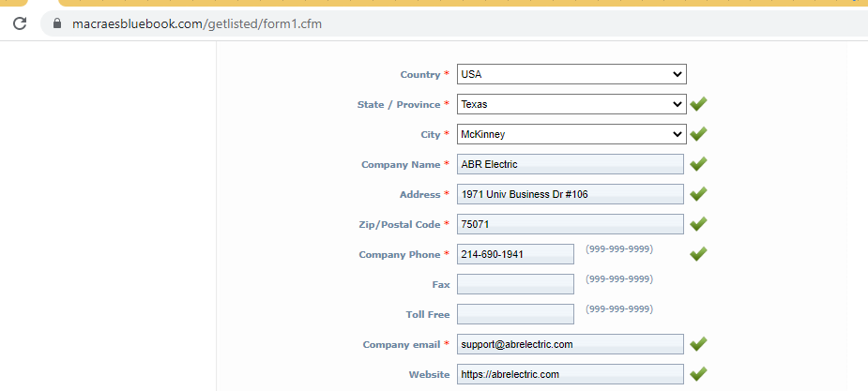Click the empty Fax input field

[x=515, y=284]
